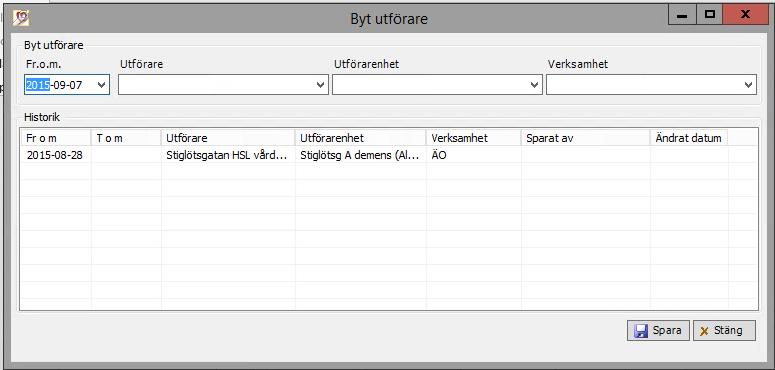Click the X icon on Stäng button

click(704, 331)
